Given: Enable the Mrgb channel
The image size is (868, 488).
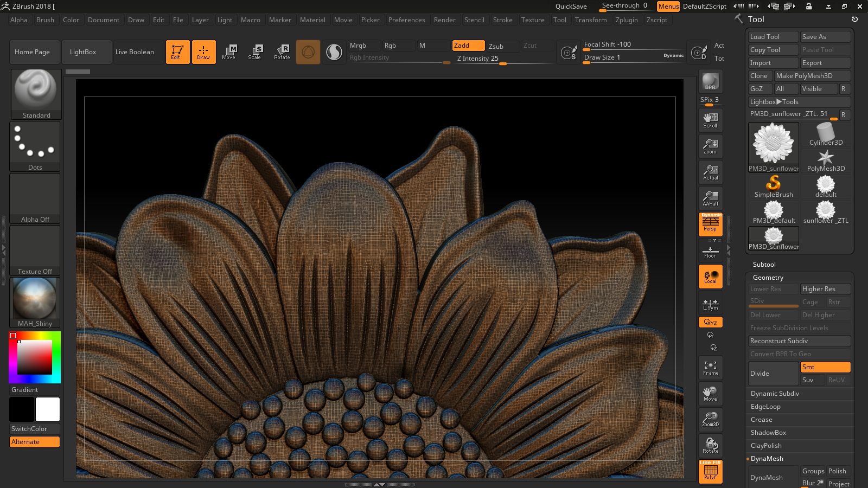Looking at the screenshot, I should (x=363, y=46).
